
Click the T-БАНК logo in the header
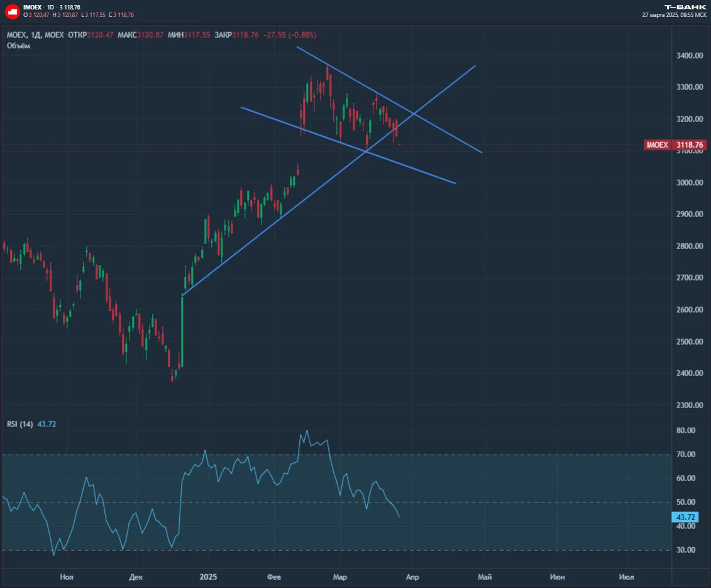point(685,7)
